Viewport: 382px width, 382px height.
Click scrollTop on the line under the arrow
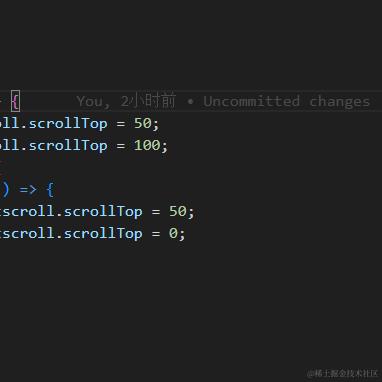point(103,212)
